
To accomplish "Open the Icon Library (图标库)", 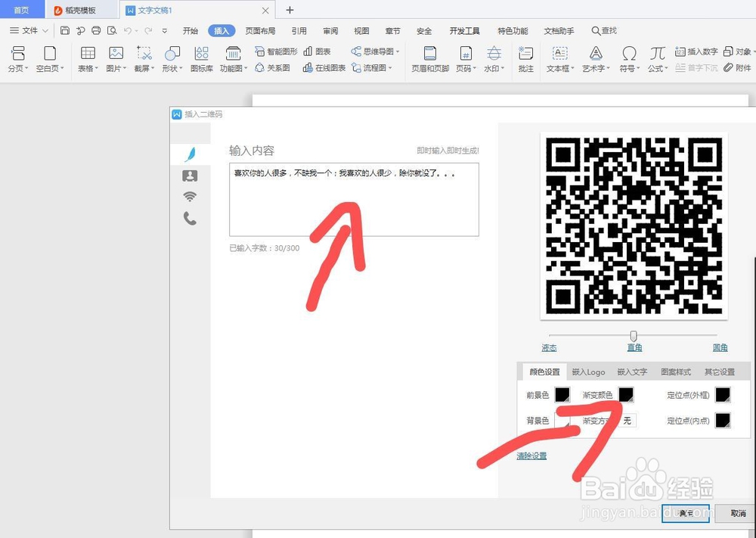I will click(x=202, y=59).
